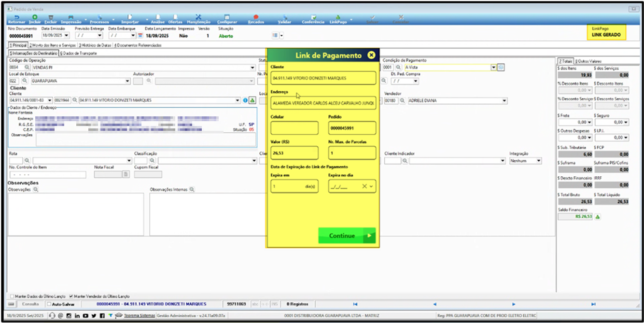Open the Teorema Sistemas link
Image resolution: width=644 pixels, height=323 pixels.
(139, 315)
